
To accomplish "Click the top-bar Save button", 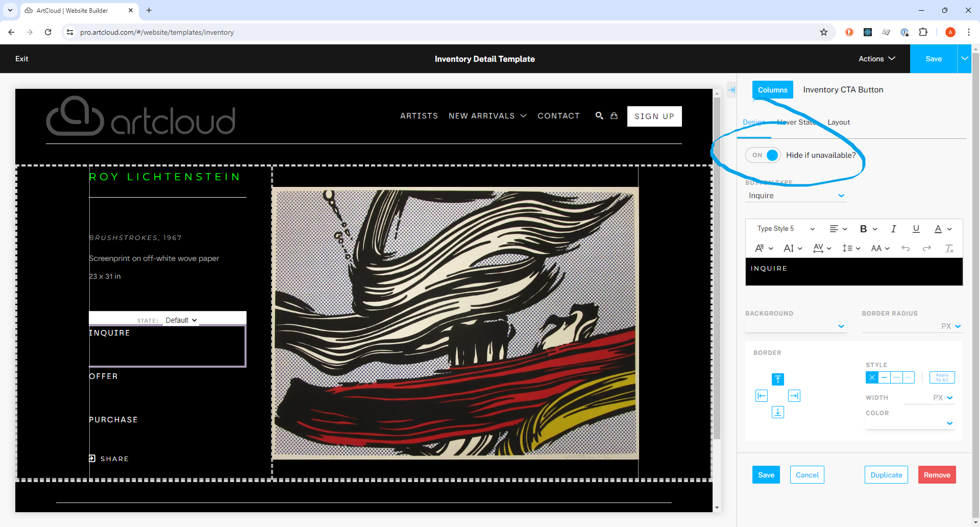I will click(934, 59).
